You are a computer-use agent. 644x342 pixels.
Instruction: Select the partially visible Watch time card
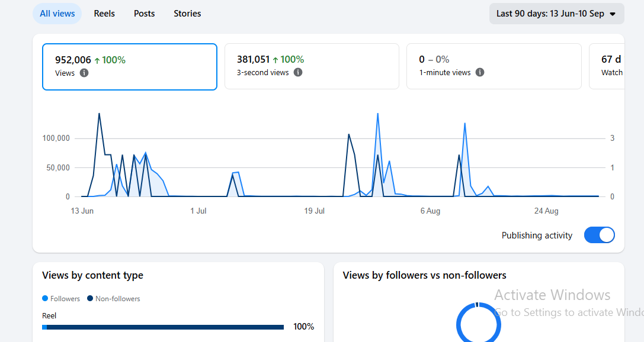click(607, 66)
